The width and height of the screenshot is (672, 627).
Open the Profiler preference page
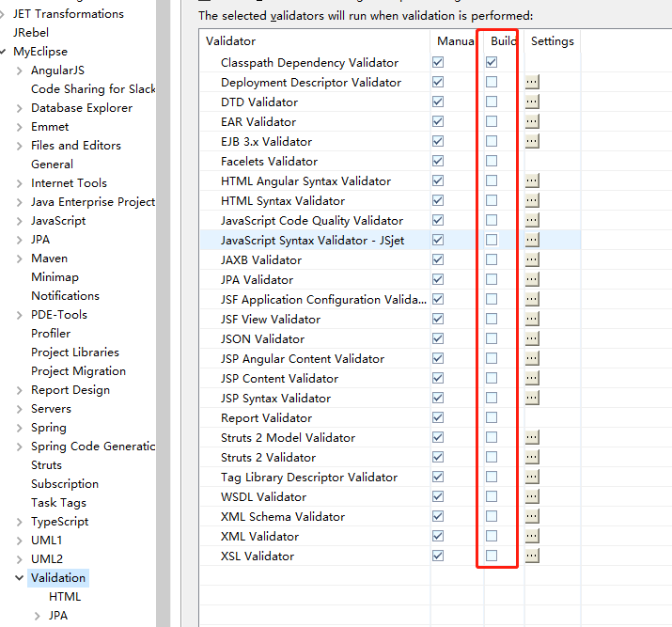51,334
